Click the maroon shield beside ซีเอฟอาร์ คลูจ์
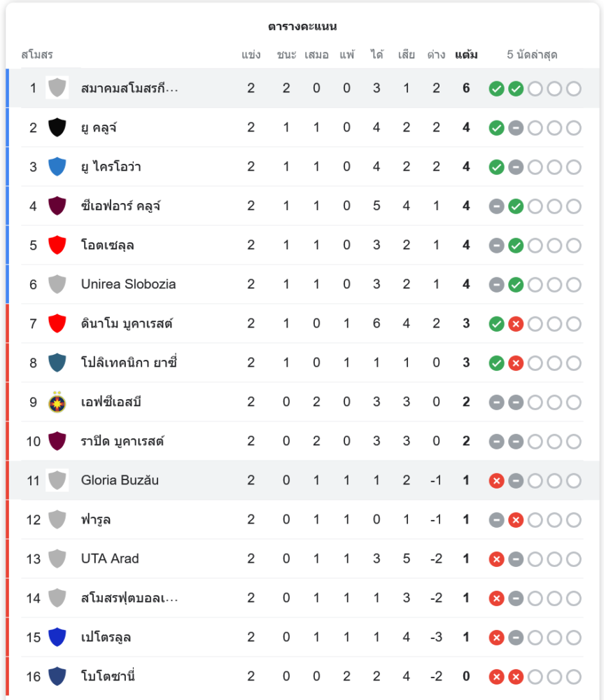This screenshot has height=700, width=604. pos(57,206)
